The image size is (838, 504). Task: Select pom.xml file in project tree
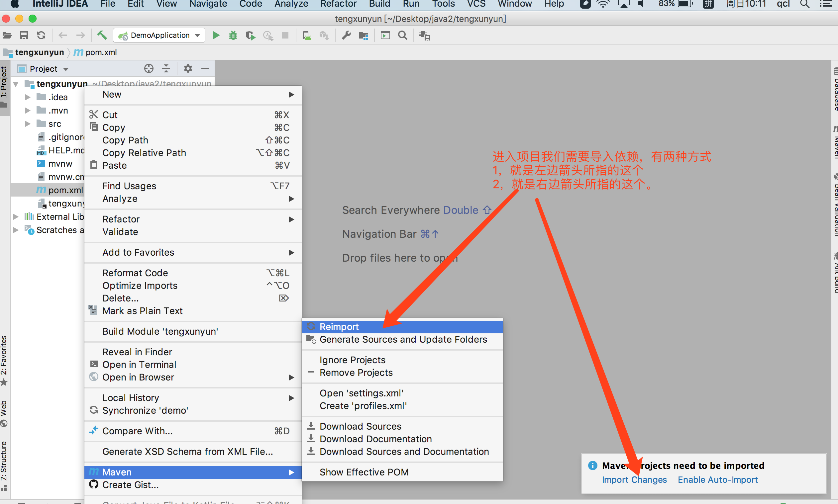pyautogui.click(x=65, y=190)
